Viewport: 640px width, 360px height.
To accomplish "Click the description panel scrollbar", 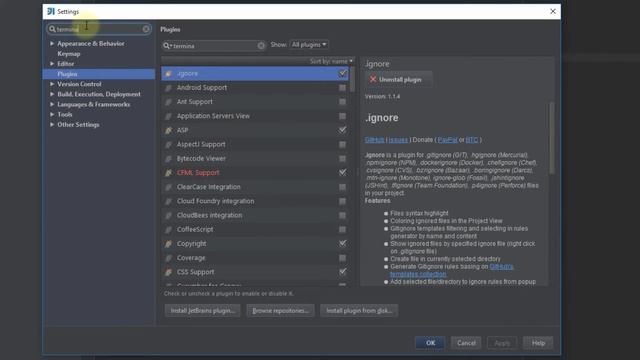I will pyautogui.click(x=552, y=138).
